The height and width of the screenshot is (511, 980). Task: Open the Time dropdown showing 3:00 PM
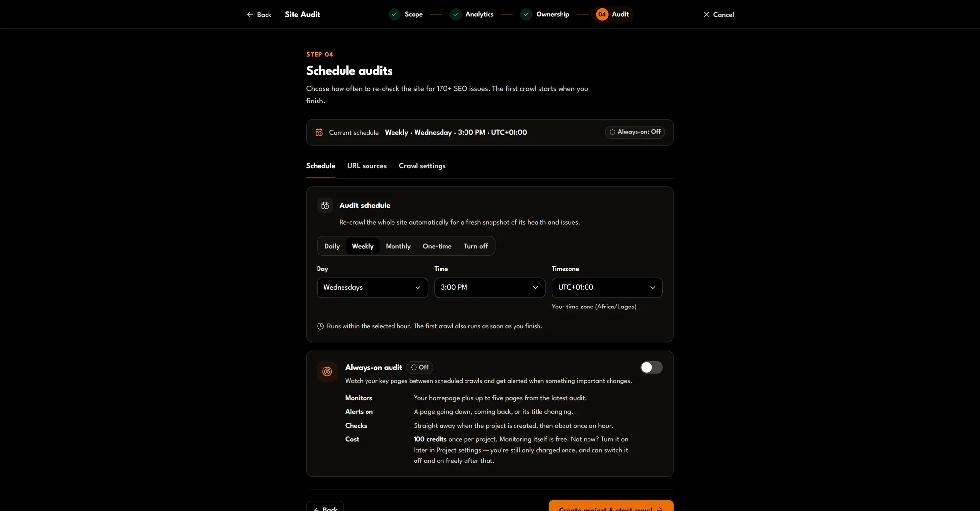click(490, 287)
